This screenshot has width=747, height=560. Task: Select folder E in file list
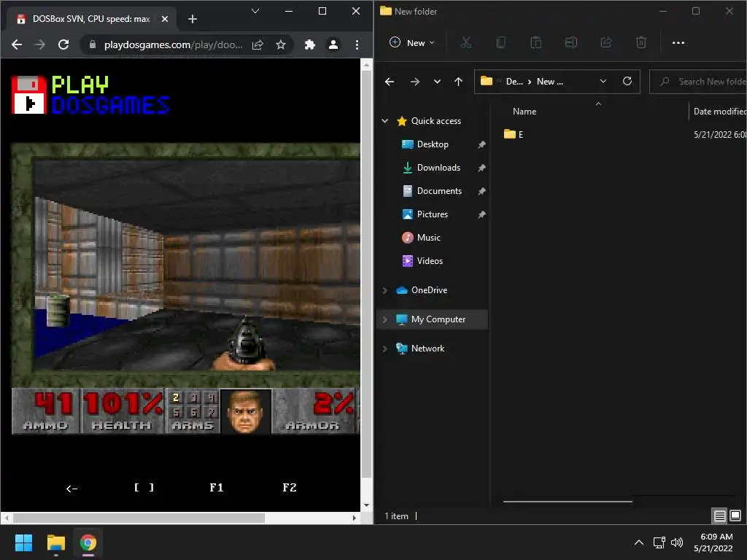click(x=514, y=135)
